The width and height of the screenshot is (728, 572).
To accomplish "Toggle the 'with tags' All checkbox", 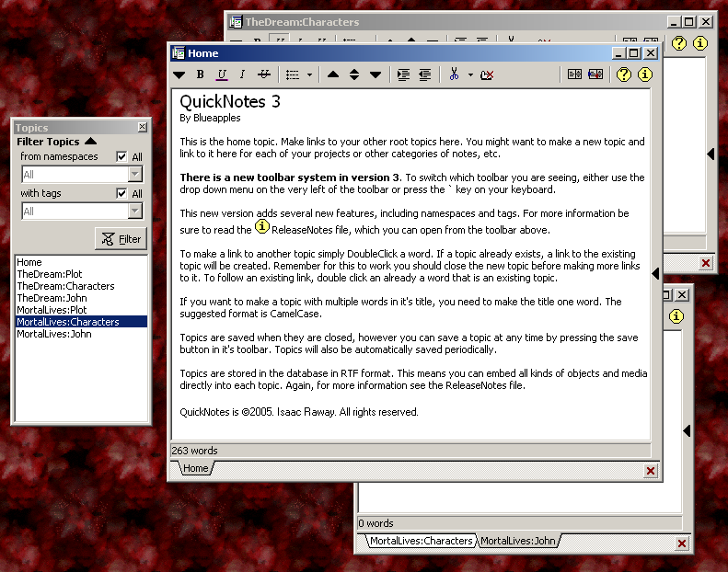I will click(121, 193).
